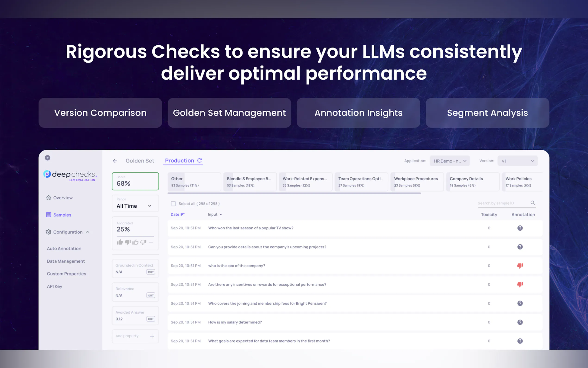Viewport: 588px width, 368px height.
Task: Click the sidebar collapse arrow icon
Action: coord(48,158)
